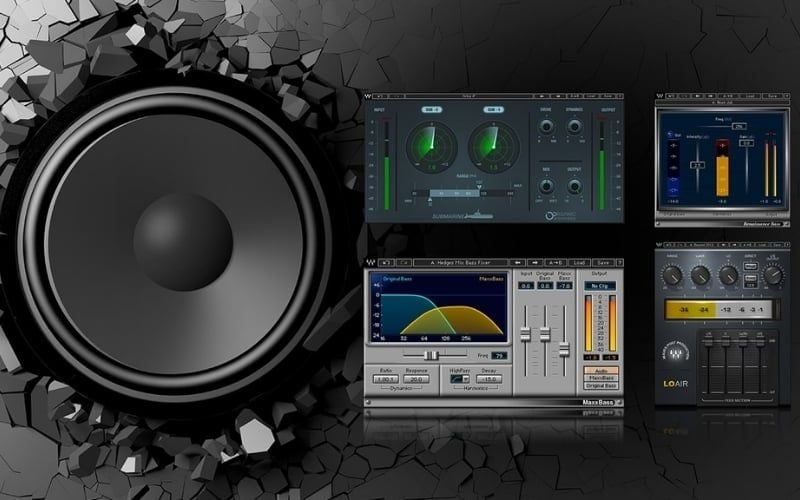The height and width of the screenshot is (500, 800).
Task: Click the Dynamics knob in Submarine
Action: point(575,126)
